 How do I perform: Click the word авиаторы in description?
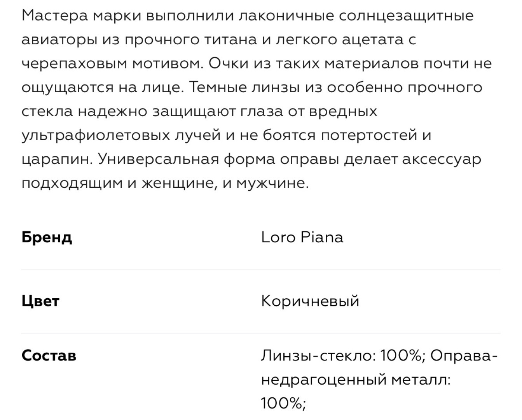tap(59, 40)
